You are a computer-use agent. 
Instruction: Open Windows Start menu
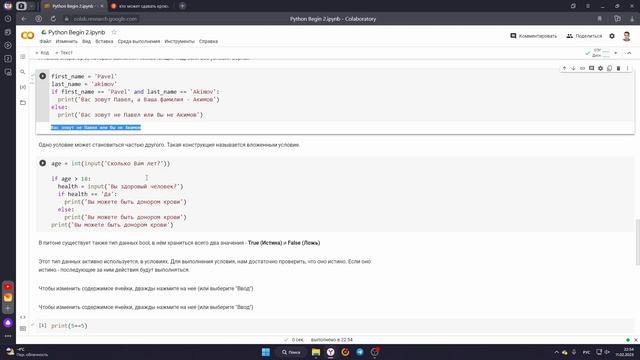266,352
